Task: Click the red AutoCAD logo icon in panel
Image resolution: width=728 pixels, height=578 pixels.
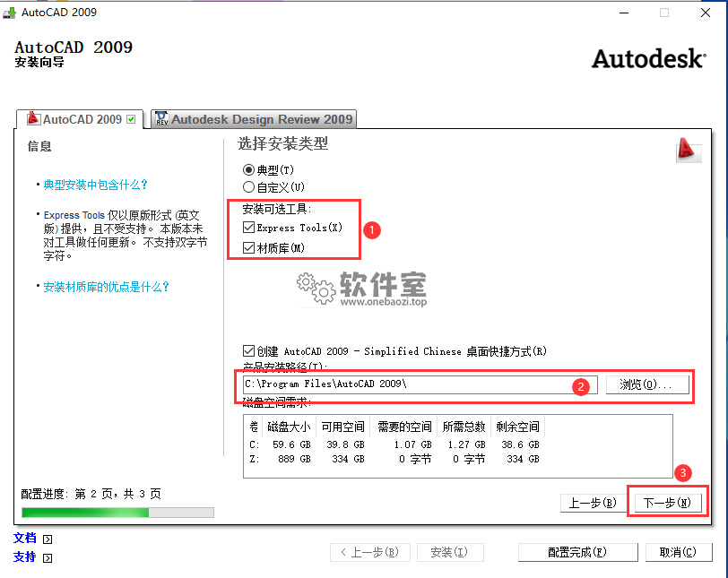Action: 687,150
